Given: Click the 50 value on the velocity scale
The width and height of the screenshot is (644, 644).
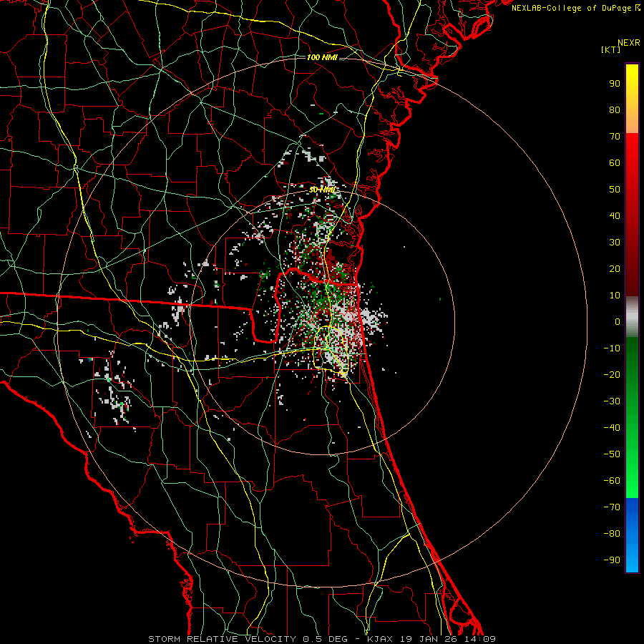Looking at the screenshot, I should point(615,190).
